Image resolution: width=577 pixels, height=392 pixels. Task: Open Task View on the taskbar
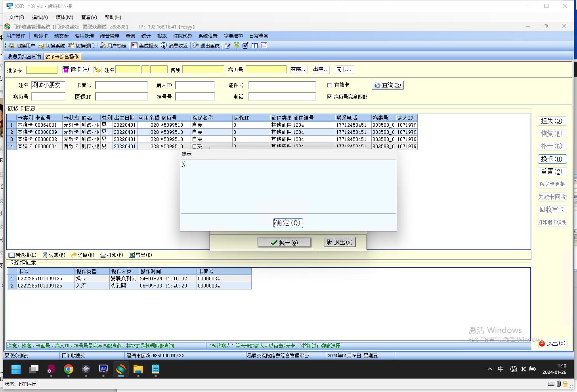[34, 369]
